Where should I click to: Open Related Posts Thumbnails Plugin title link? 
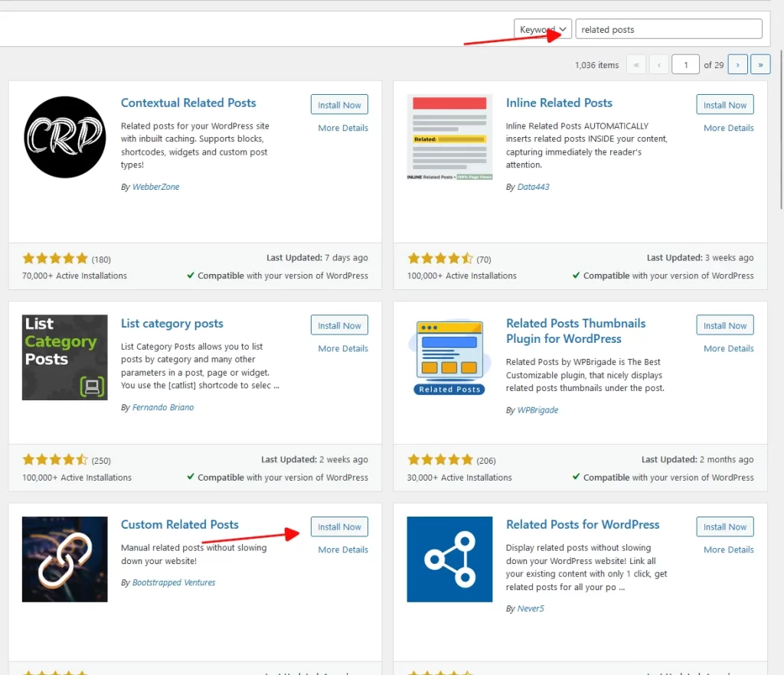(576, 331)
